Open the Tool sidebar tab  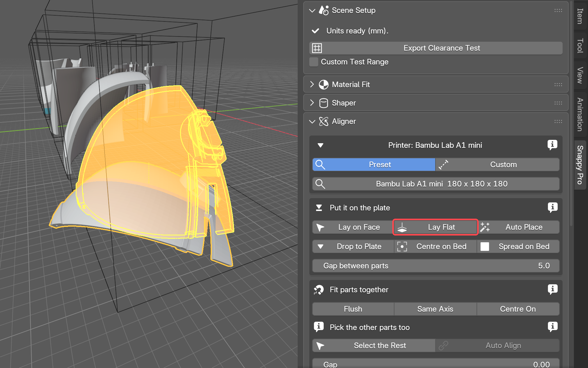pos(580,46)
